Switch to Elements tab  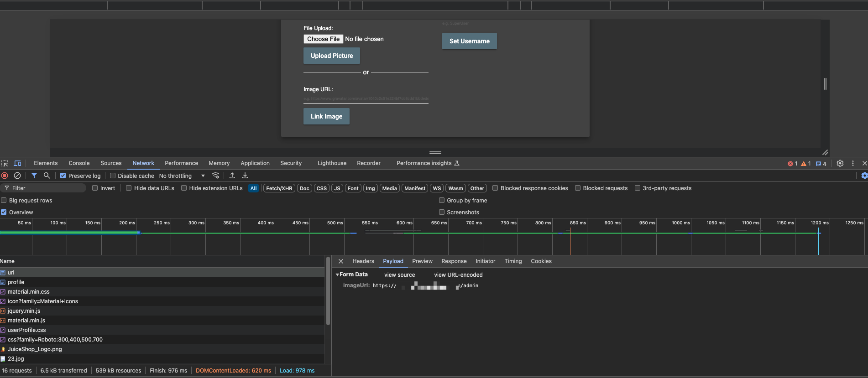pos(46,163)
